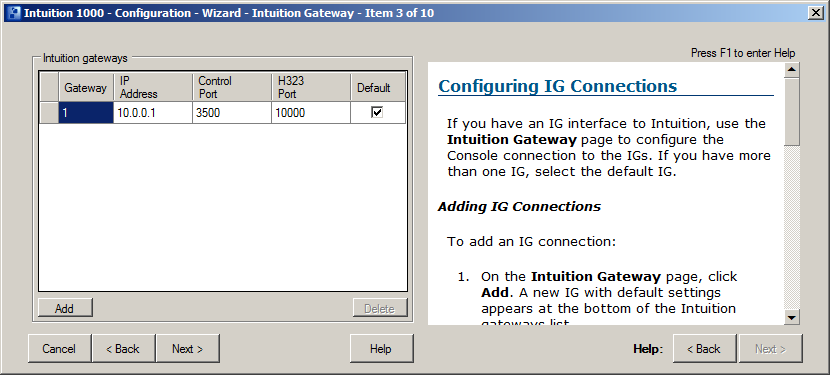Click the help pane scroll-down arrow

[x=792, y=317]
